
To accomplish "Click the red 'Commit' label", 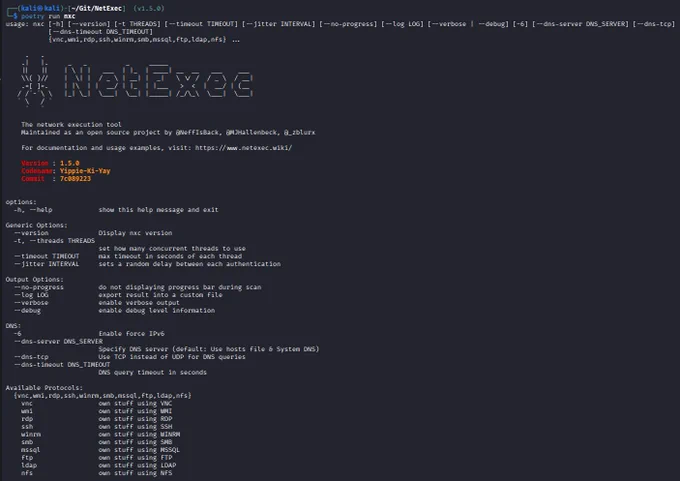I will pos(33,179).
